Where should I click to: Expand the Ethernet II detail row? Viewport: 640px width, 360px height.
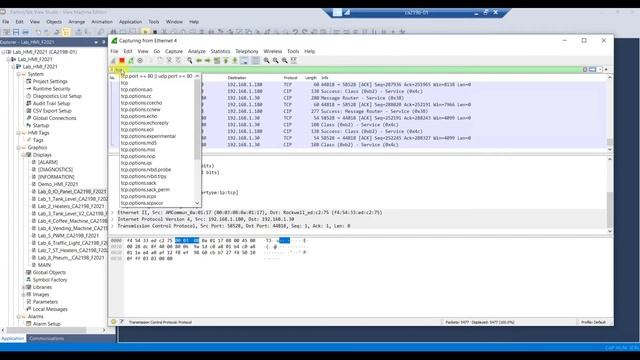pyautogui.click(x=113, y=213)
